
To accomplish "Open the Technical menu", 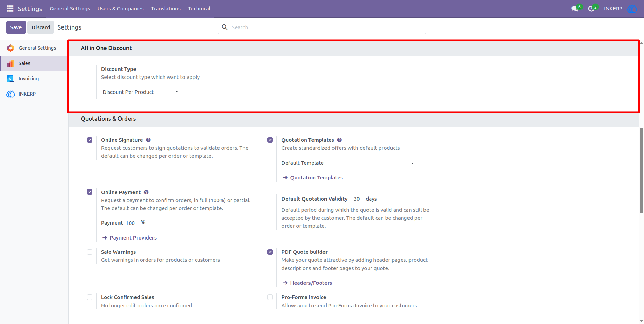I will point(199,9).
